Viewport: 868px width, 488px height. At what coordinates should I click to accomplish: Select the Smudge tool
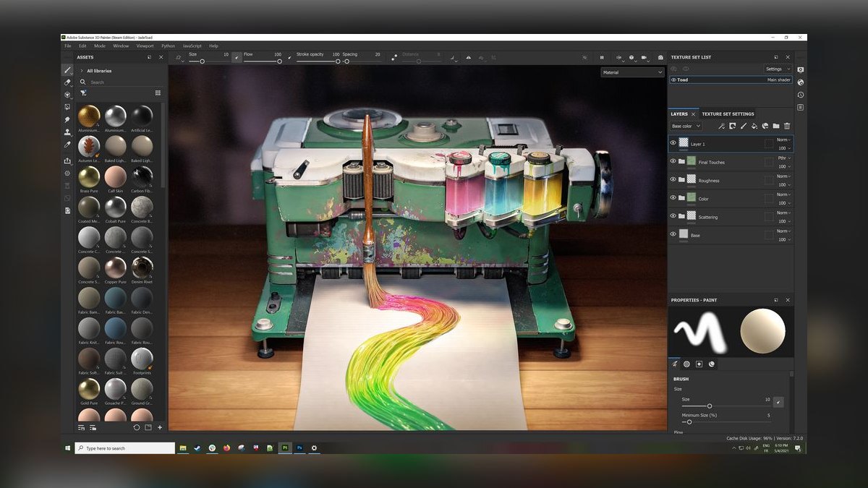click(67, 119)
